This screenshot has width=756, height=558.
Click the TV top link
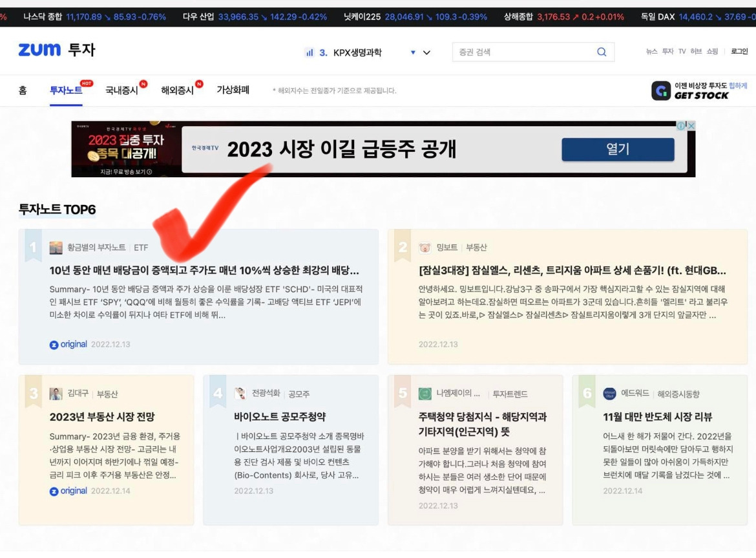[x=682, y=51]
